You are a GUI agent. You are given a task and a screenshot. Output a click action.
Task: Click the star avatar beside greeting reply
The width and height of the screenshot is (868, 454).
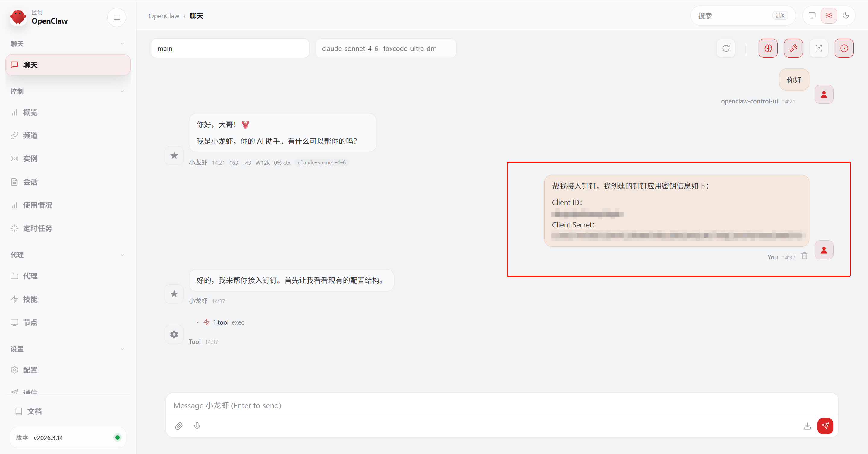coord(174,155)
